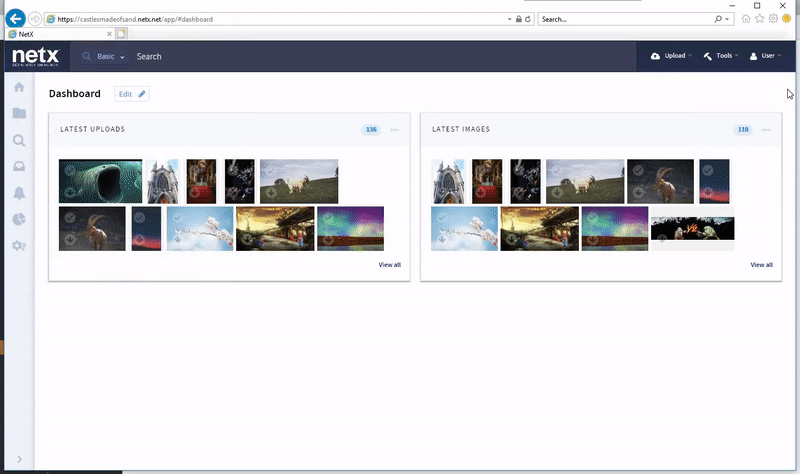Open the User menu

pos(765,56)
